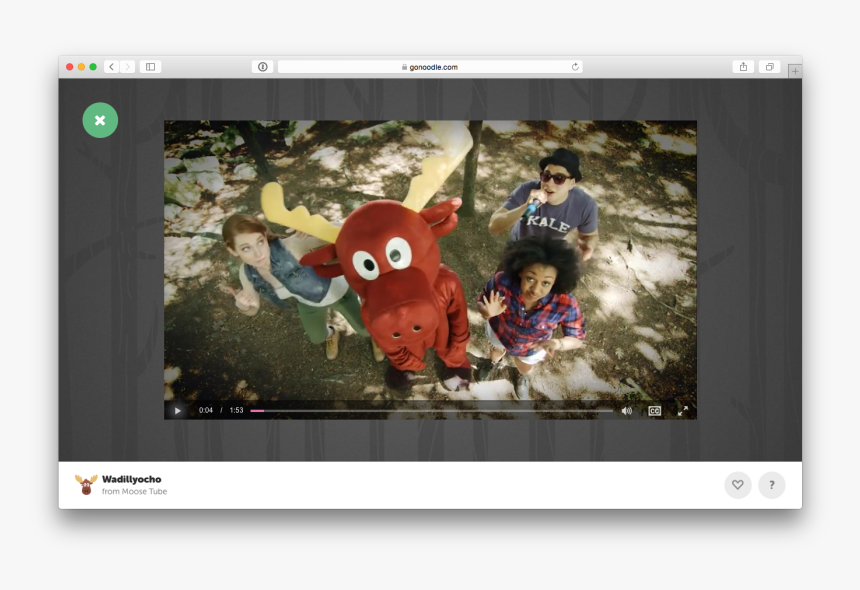Viewport: 860px width, 590px height.
Task: Click the gonoodle.com address bar
Action: [430, 67]
